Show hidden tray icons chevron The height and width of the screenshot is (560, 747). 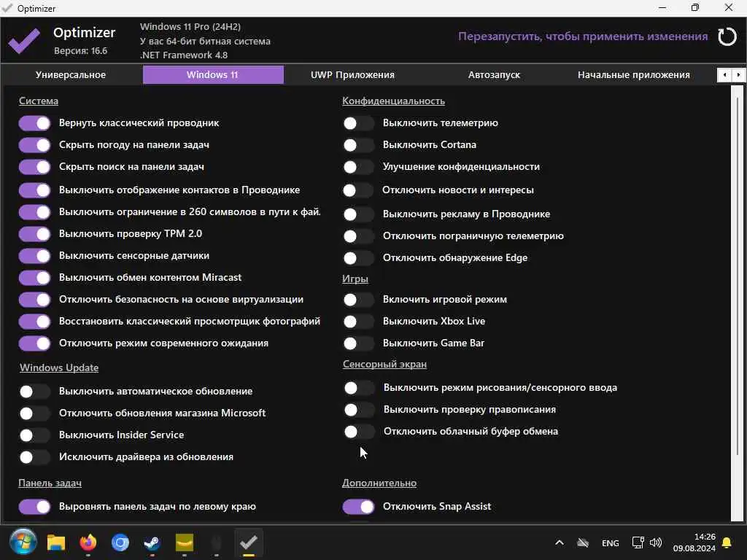(560, 542)
